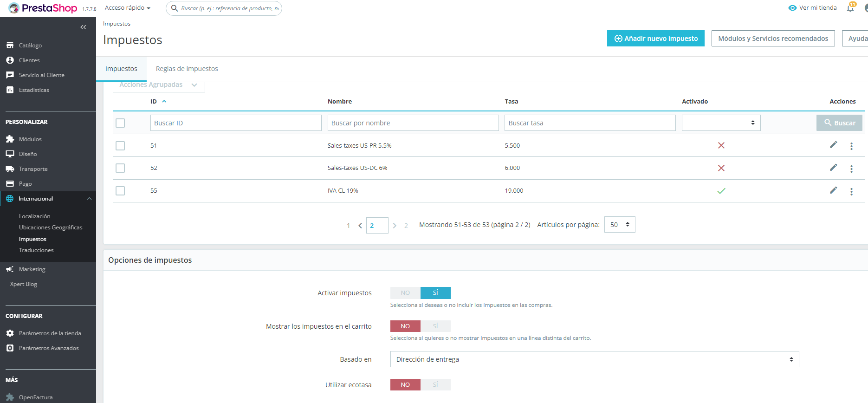
Task: Click the Buscar filter button
Action: pyautogui.click(x=839, y=123)
